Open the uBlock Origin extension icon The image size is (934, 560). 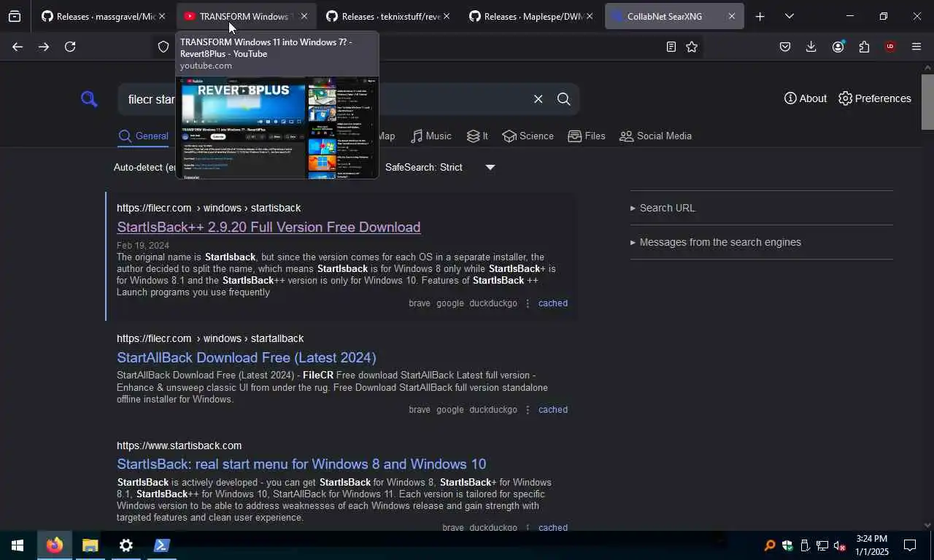890,47
